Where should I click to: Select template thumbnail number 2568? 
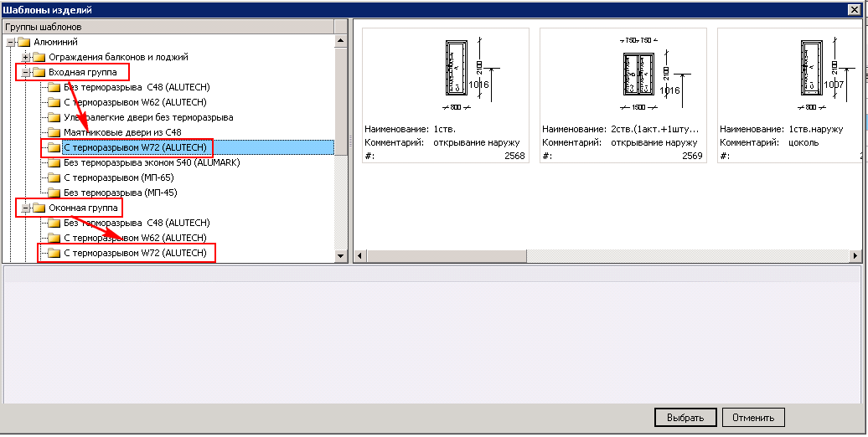coord(446,95)
